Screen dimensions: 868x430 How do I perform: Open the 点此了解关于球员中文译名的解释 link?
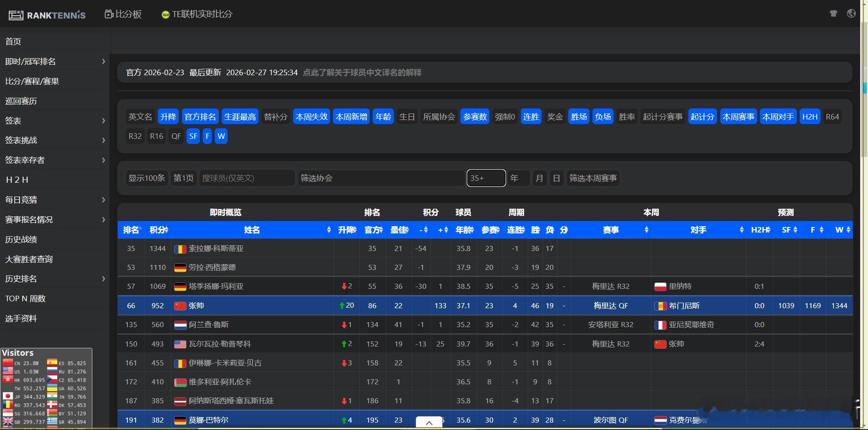tap(362, 72)
